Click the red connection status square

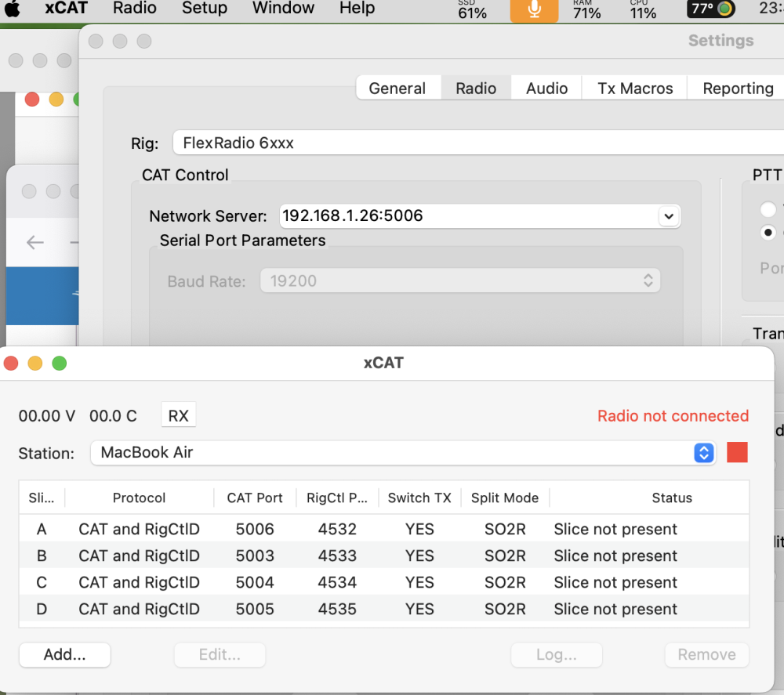click(x=737, y=452)
